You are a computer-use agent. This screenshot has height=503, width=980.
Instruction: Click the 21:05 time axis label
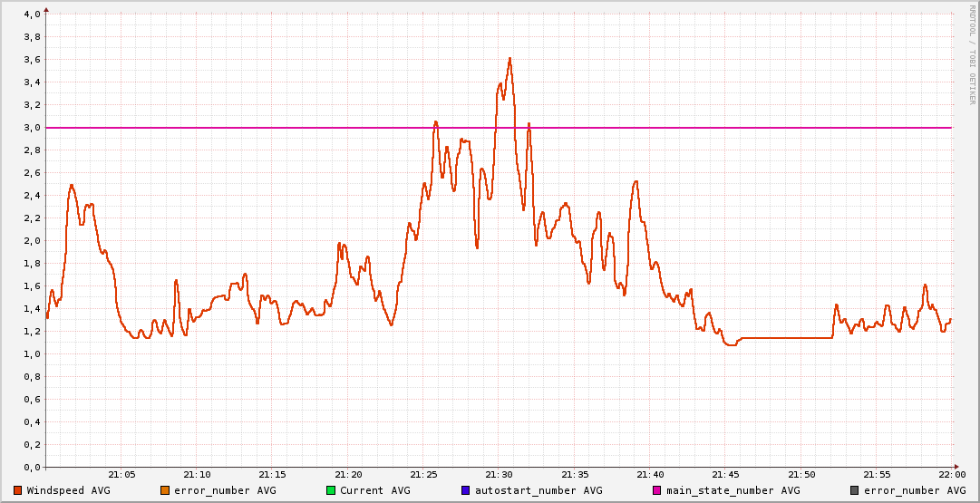pos(121,474)
